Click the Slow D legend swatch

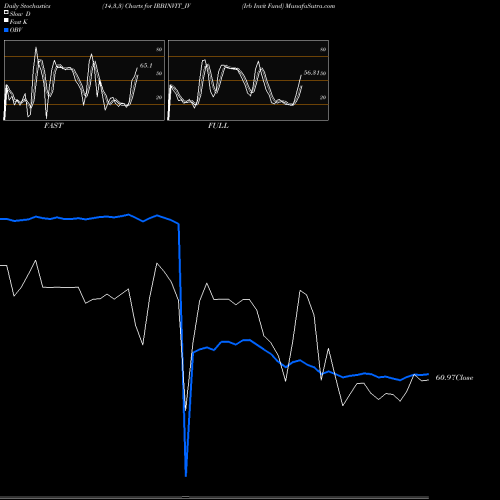[6, 12]
